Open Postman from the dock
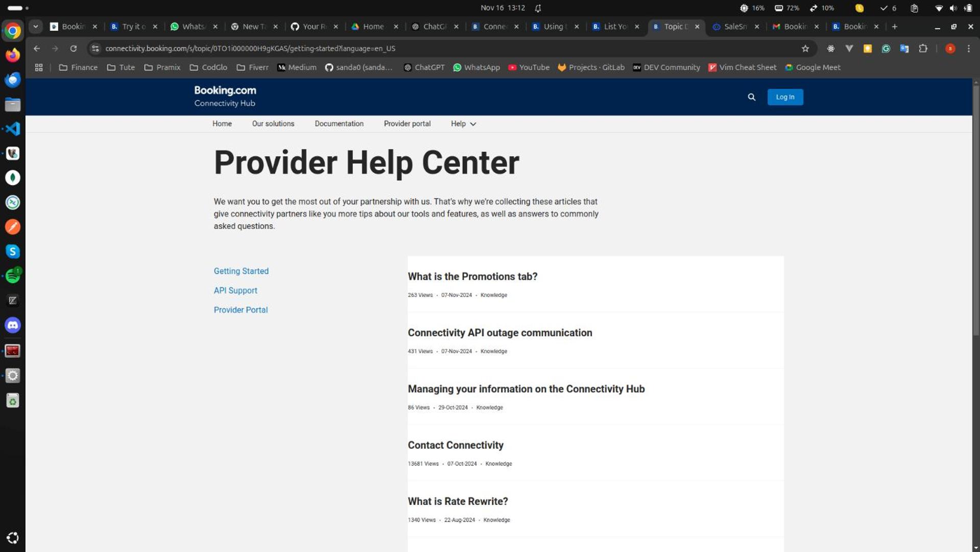980x552 pixels. point(13,227)
